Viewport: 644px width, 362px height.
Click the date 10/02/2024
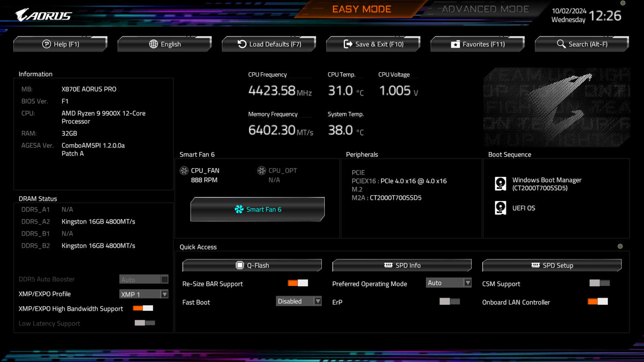(569, 11)
